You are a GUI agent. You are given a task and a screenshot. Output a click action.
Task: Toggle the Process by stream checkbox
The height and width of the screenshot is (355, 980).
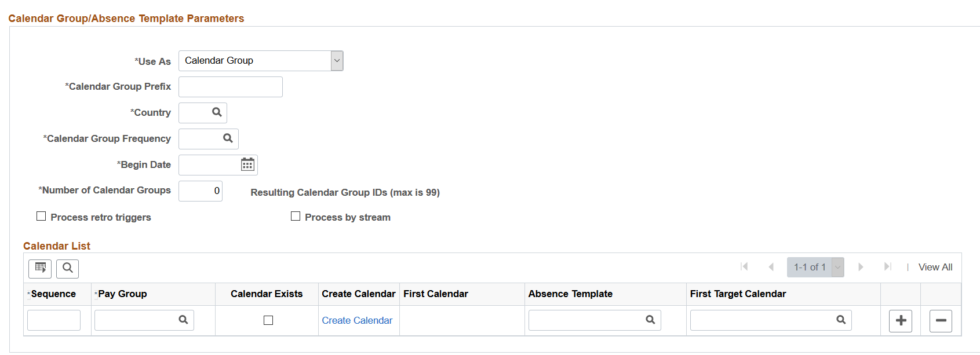296,217
